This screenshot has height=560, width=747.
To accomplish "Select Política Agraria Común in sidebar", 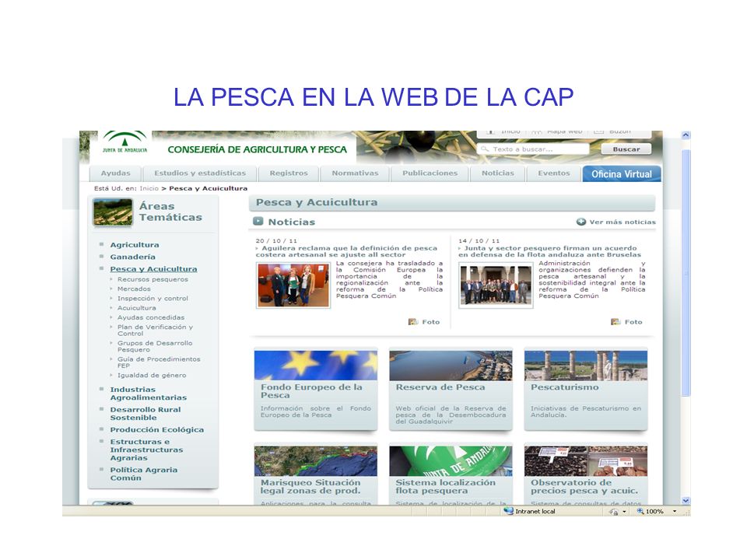I will coord(144,474).
